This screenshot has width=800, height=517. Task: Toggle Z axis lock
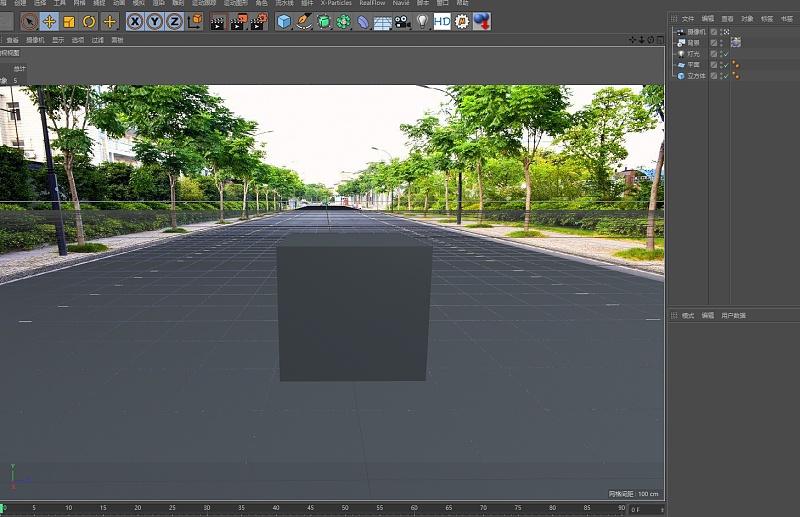pyautogui.click(x=174, y=21)
